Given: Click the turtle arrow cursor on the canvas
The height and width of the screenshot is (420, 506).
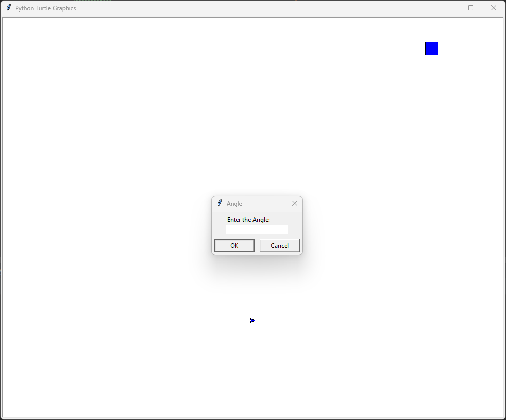Looking at the screenshot, I should click(x=252, y=320).
